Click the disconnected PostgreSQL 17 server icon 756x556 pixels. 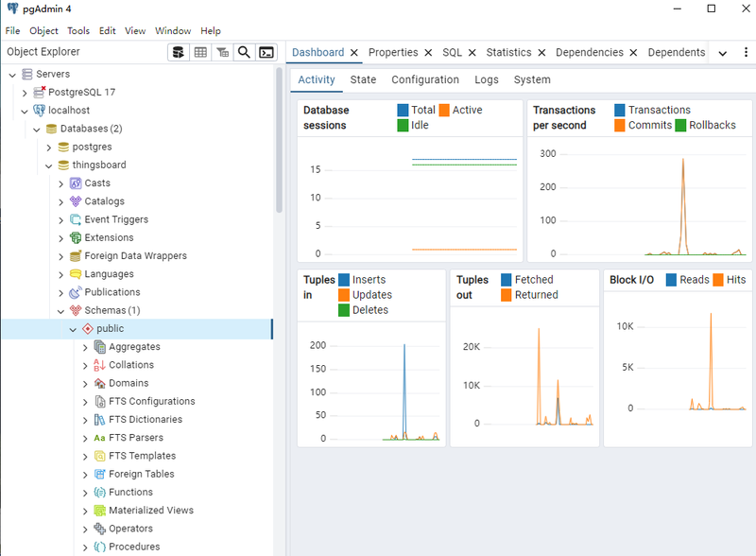(40, 92)
